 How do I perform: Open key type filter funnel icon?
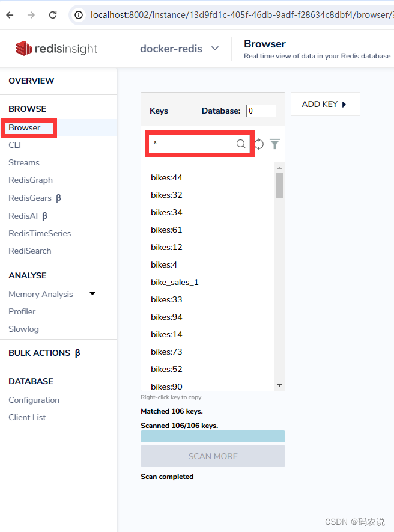point(274,144)
